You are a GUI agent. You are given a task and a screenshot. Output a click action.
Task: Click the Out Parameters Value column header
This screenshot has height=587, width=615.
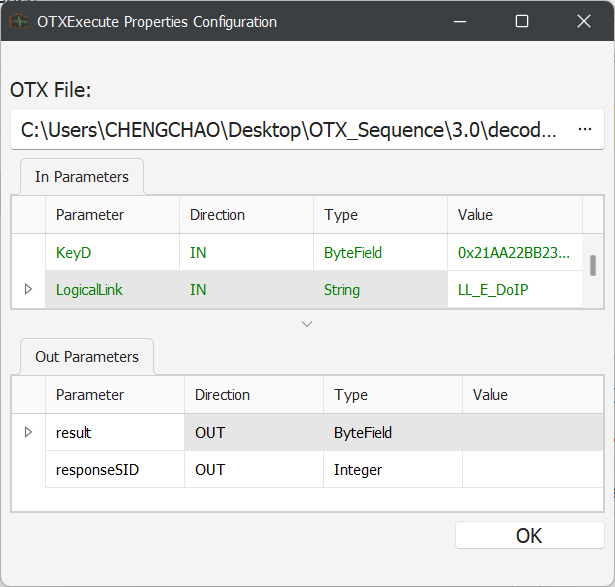pyautogui.click(x=532, y=395)
